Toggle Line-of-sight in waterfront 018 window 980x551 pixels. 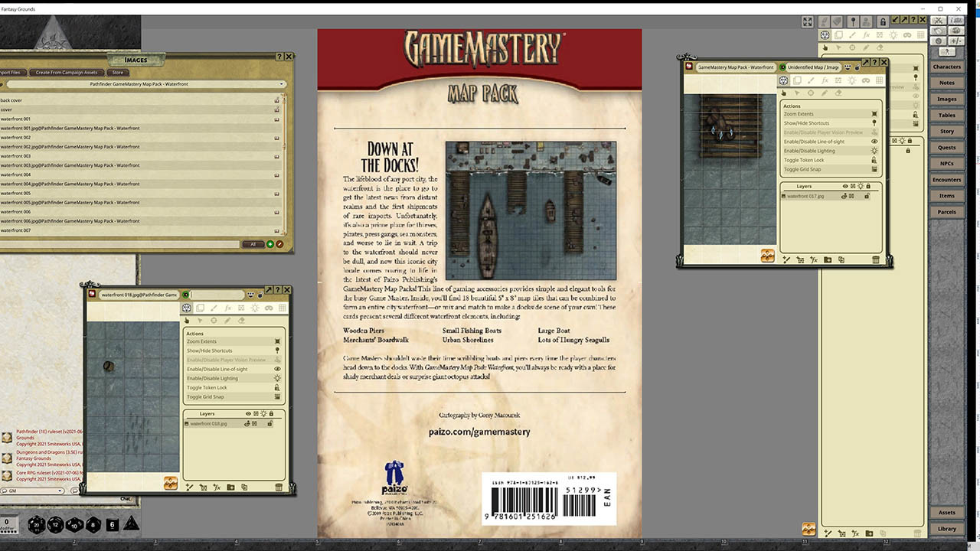234,369
